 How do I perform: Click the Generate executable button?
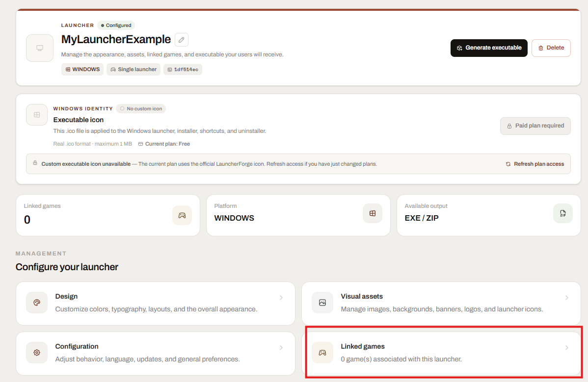[489, 48]
